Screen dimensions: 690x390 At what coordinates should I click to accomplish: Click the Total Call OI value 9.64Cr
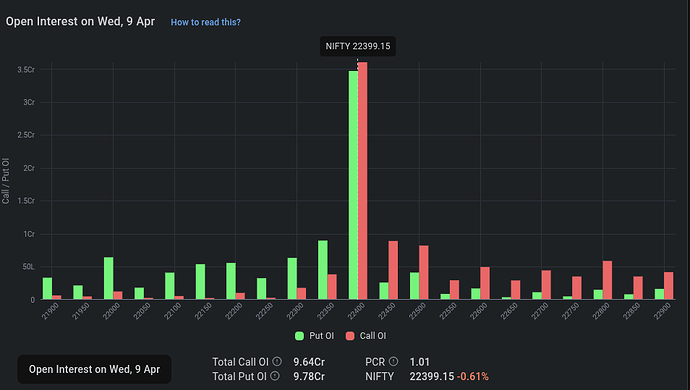[x=309, y=362]
